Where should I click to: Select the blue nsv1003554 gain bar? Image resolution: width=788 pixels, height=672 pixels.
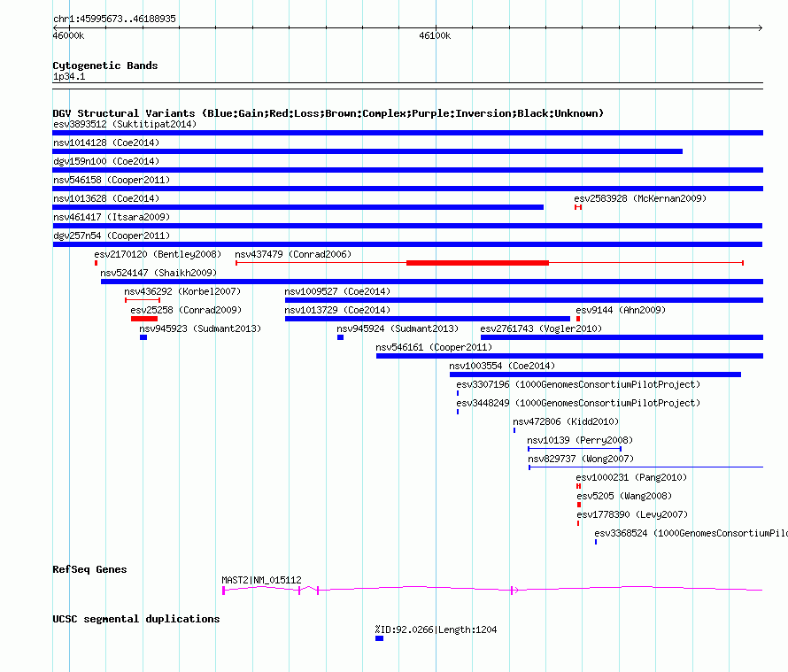coord(595,375)
